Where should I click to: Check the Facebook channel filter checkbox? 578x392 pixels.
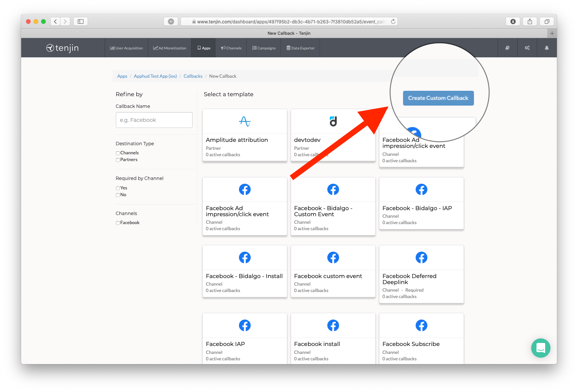click(118, 223)
